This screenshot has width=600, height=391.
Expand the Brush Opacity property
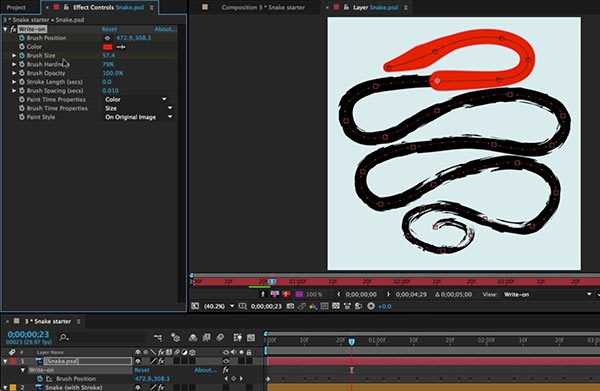(x=14, y=73)
